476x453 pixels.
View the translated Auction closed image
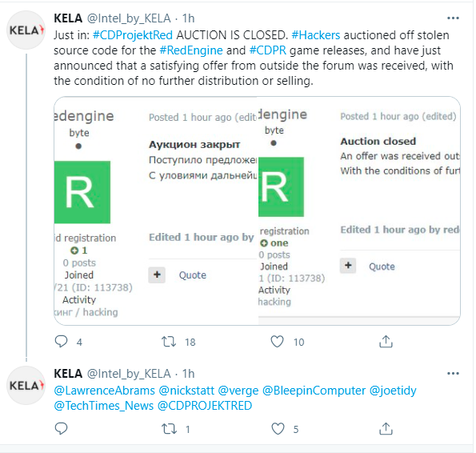tap(359, 210)
